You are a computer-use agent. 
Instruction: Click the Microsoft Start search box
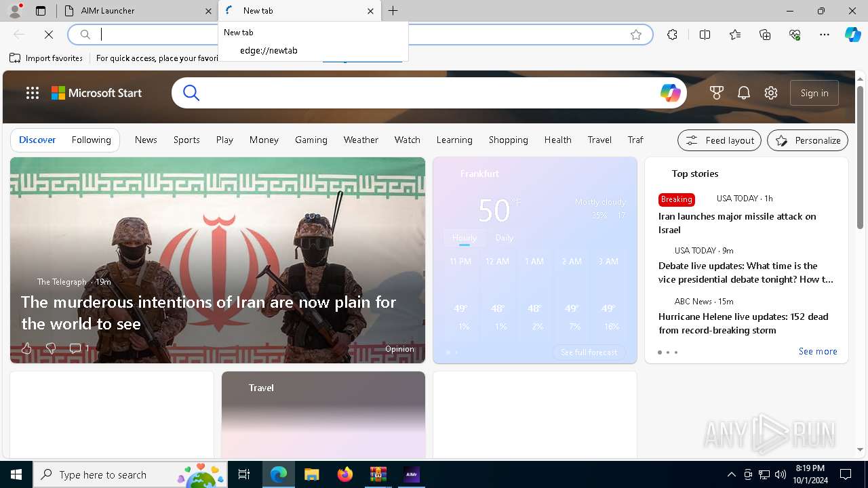(429, 93)
